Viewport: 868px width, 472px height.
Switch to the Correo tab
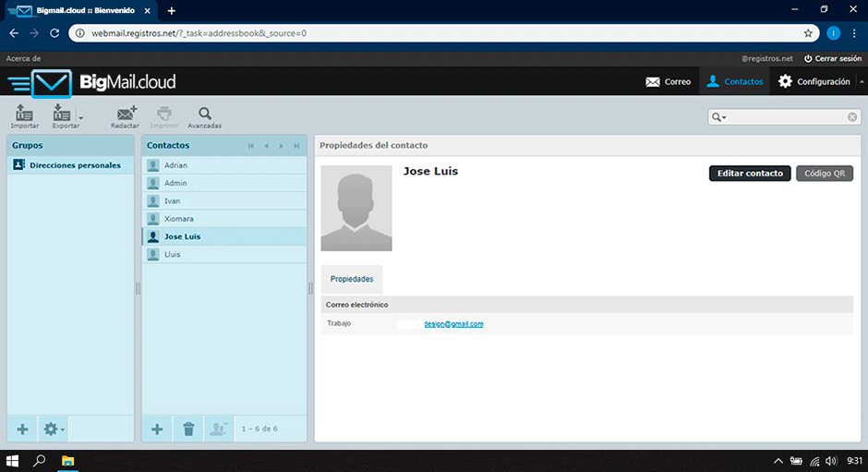pos(669,81)
